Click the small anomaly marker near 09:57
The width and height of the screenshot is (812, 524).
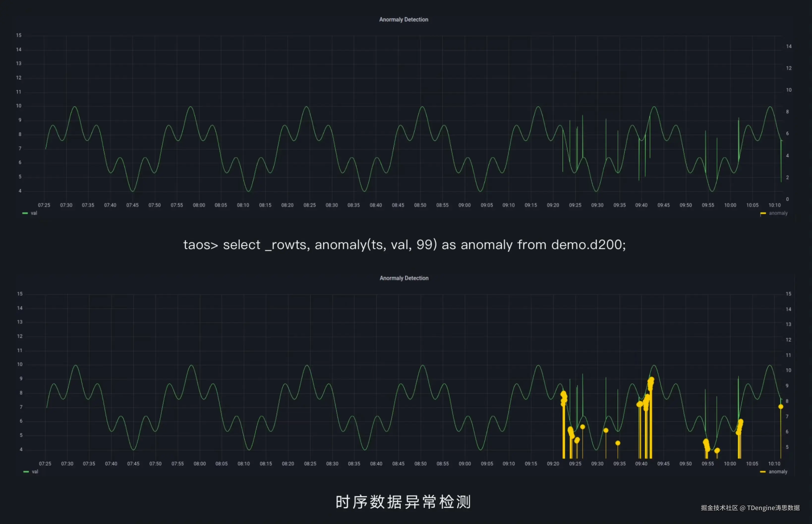[717, 451]
